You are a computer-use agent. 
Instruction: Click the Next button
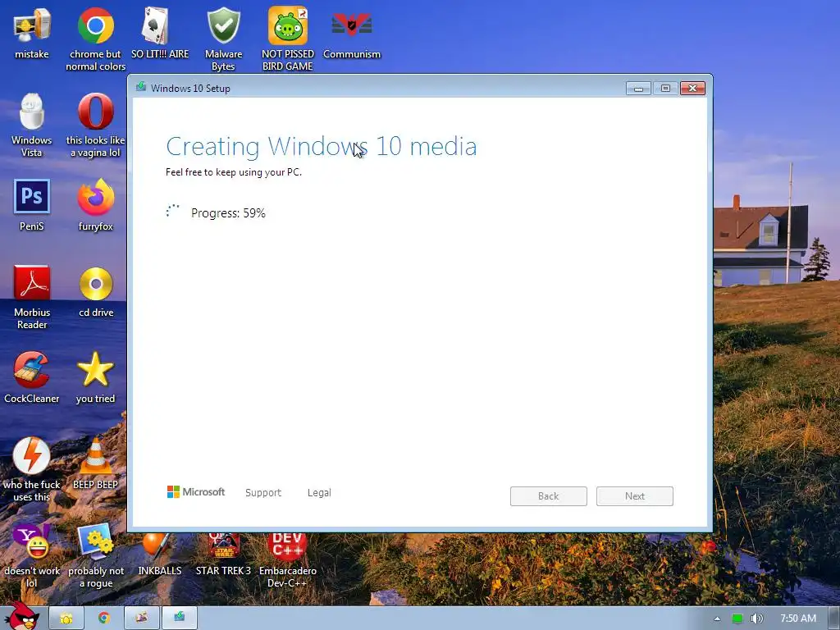(635, 496)
